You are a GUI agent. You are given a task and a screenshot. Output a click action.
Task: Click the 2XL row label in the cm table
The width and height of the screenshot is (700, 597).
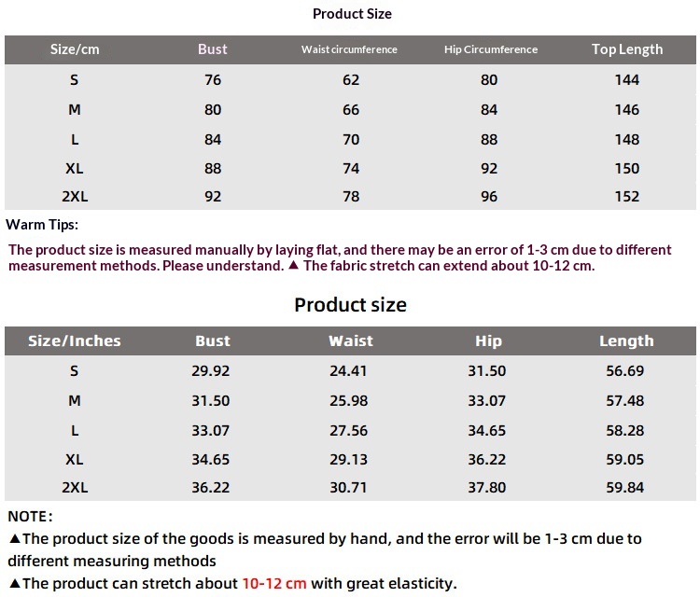pos(75,197)
